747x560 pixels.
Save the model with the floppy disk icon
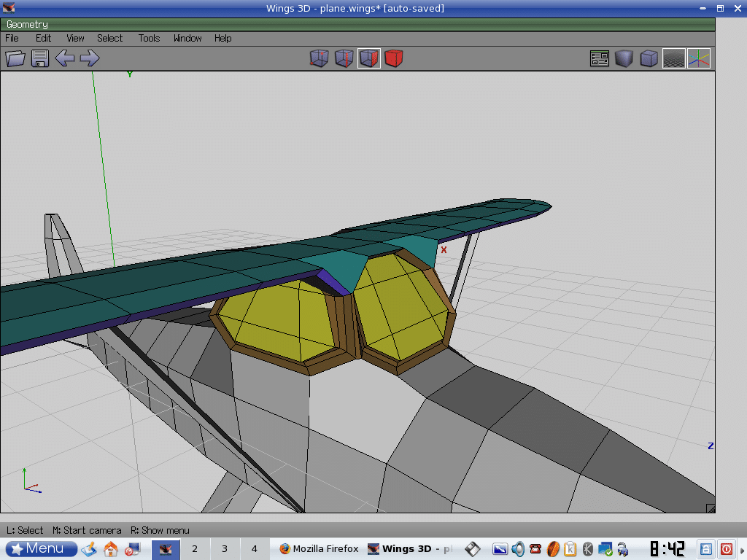point(40,58)
